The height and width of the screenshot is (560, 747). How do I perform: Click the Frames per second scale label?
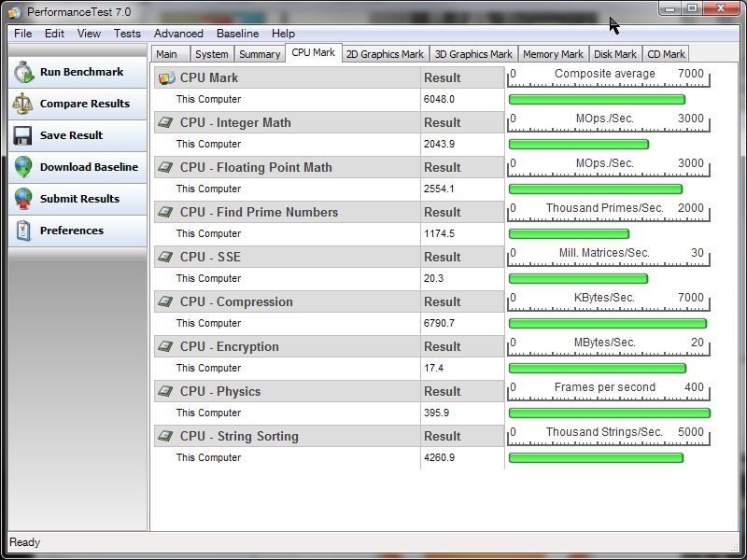point(605,387)
